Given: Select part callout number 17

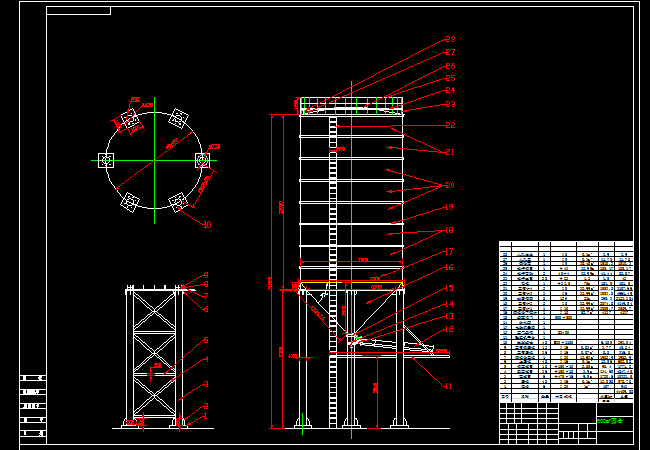Looking at the screenshot, I should pyautogui.click(x=450, y=252).
